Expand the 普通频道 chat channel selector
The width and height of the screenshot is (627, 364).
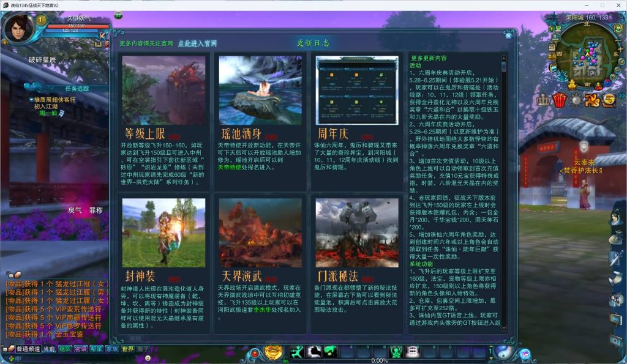28,347
